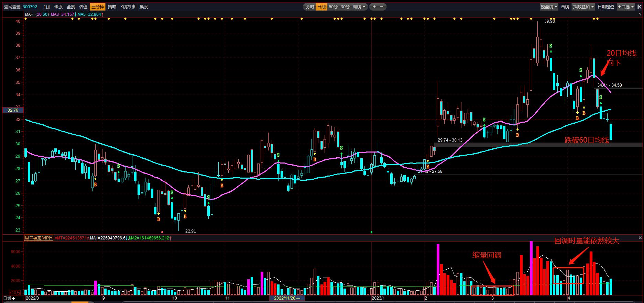This screenshot has width=644, height=303.
Task: Expand the 操盘线 dropdown
Action: (548, 7)
